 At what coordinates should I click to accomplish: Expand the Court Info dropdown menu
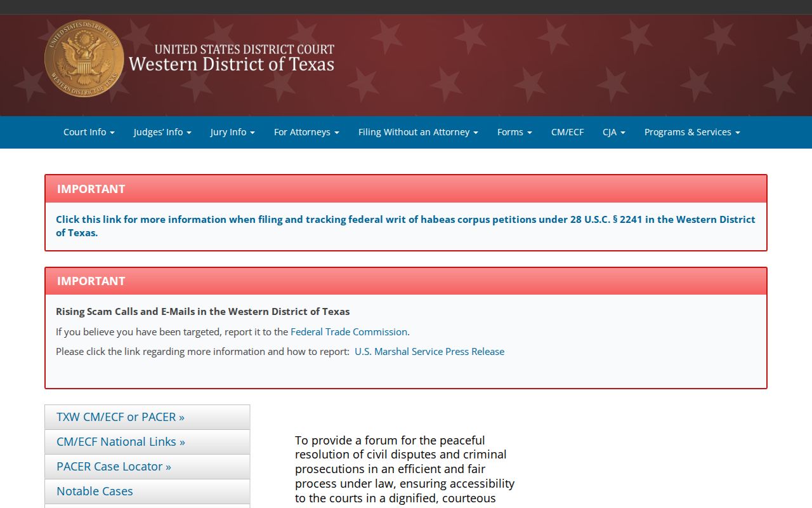89,132
